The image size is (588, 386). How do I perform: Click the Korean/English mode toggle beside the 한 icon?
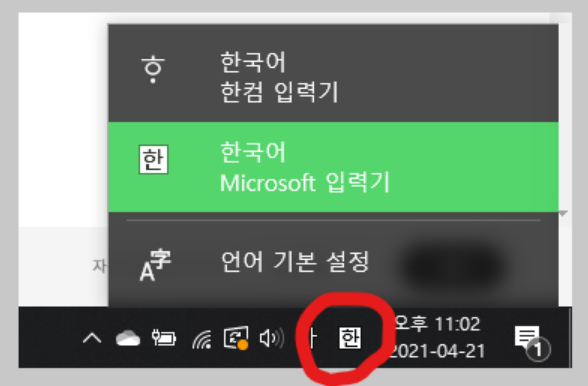pyautogui.click(x=312, y=338)
